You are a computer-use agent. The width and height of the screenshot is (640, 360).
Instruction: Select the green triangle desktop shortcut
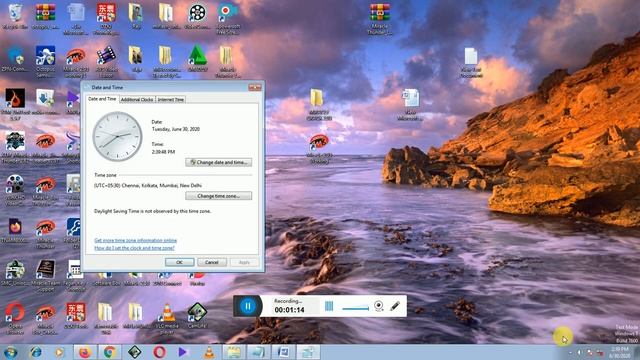click(198, 59)
